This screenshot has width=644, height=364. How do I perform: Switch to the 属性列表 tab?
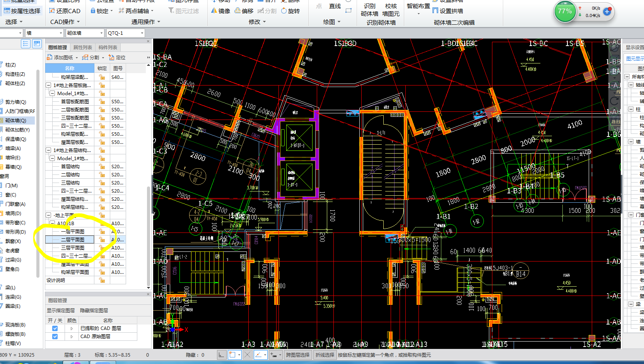pos(83,47)
